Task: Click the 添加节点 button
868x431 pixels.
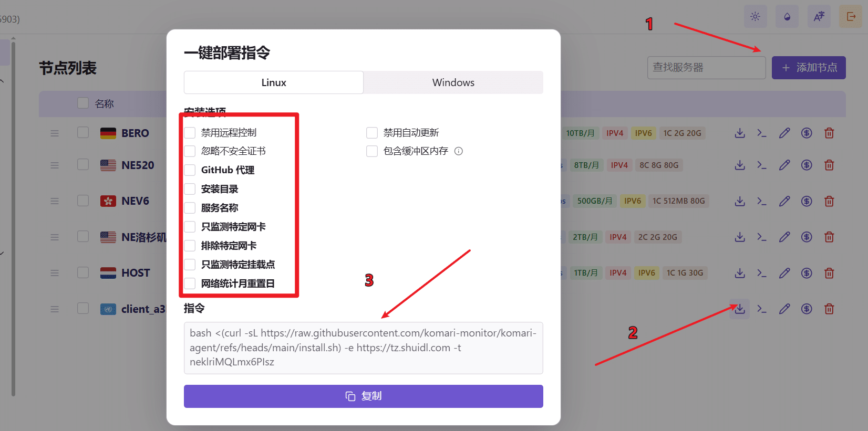Action: tap(808, 68)
